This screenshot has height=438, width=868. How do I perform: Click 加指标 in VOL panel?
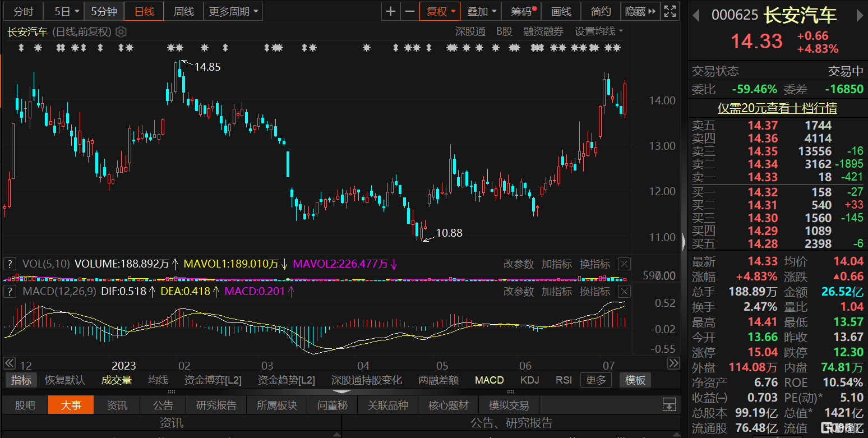(x=556, y=264)
